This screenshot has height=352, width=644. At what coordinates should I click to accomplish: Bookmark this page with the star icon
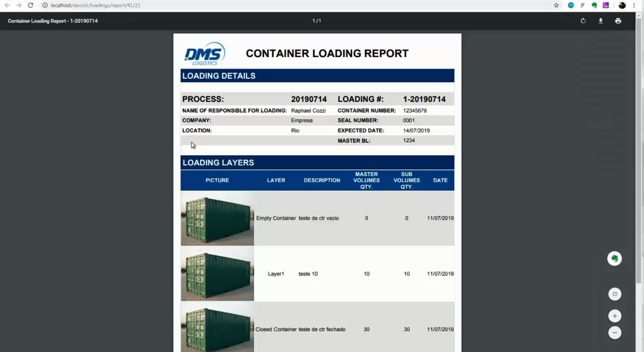pyautogui.click(x=556, y=5)
